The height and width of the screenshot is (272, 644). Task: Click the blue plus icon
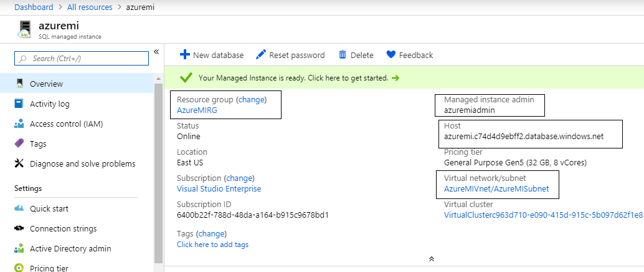point(185,55)
